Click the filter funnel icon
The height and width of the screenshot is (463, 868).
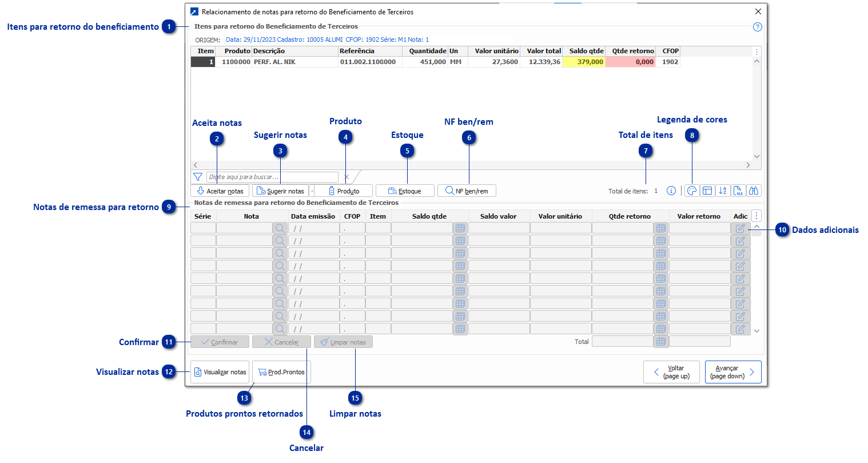198,177
